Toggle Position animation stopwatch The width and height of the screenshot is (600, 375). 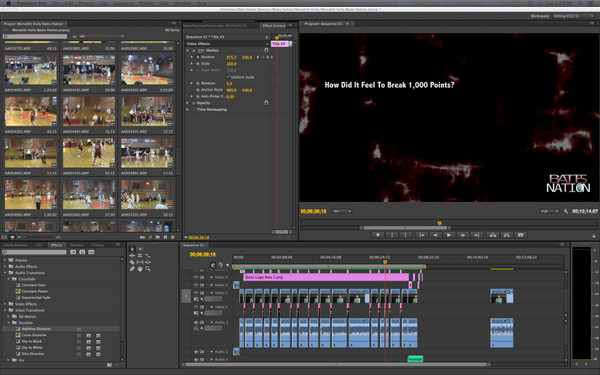(x=198, y=57)
